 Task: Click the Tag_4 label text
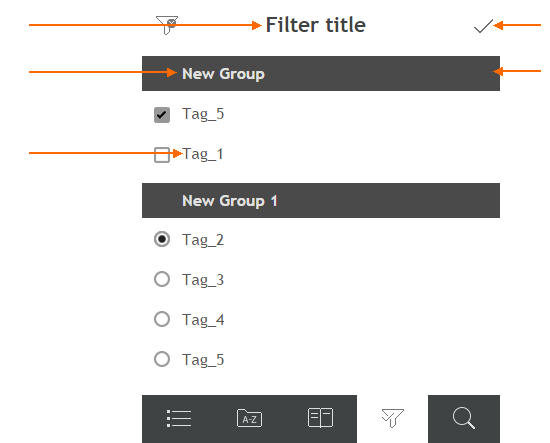[x=203, y=320]
